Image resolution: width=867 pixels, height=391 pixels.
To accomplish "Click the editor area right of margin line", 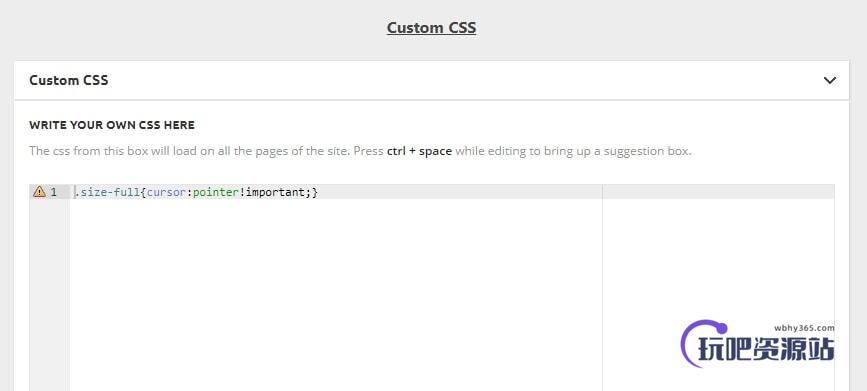I will pyautogui.click(x=718, y=293).
